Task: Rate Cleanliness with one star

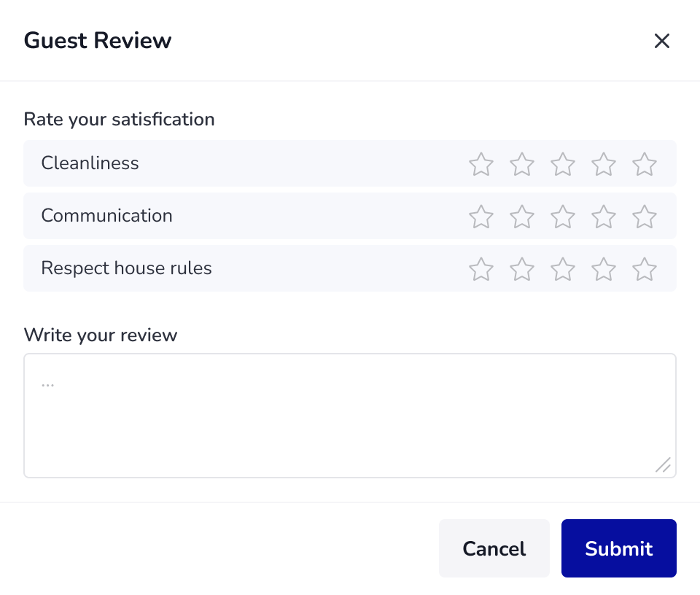Action: click(x=481, y=164)
